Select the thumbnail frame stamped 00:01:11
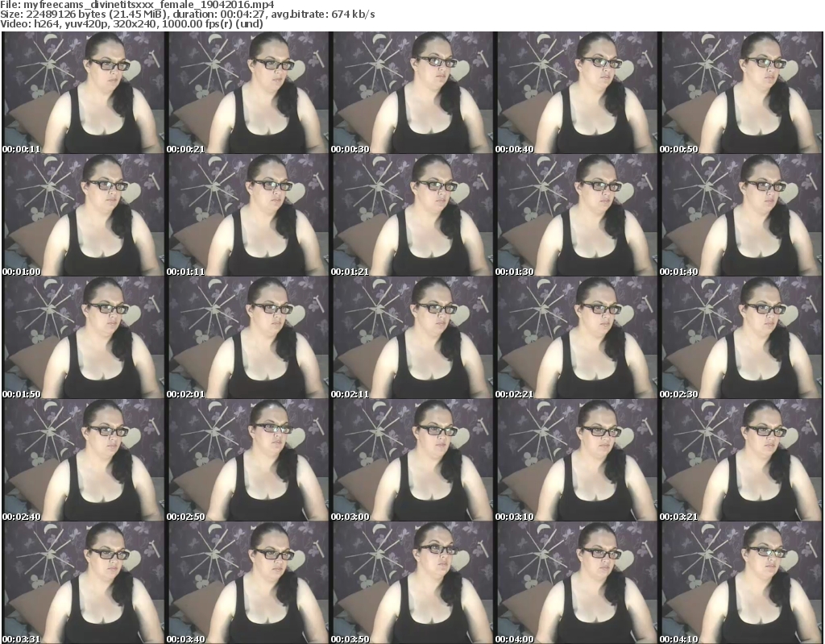The image size is (825, 644). (247, 215)
